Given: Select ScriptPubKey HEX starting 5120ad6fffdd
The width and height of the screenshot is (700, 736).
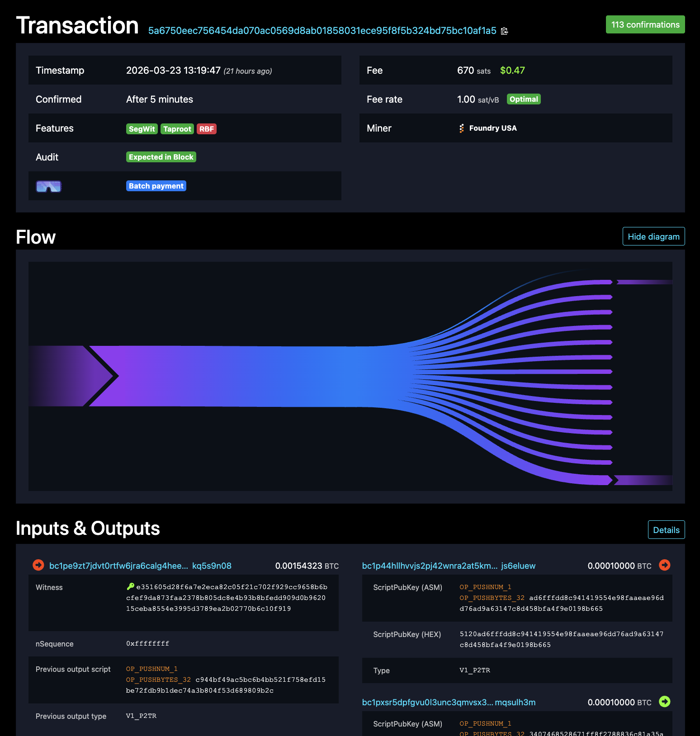Looking at the screenshot, I should pyautogui.click(x=562, y=639).
